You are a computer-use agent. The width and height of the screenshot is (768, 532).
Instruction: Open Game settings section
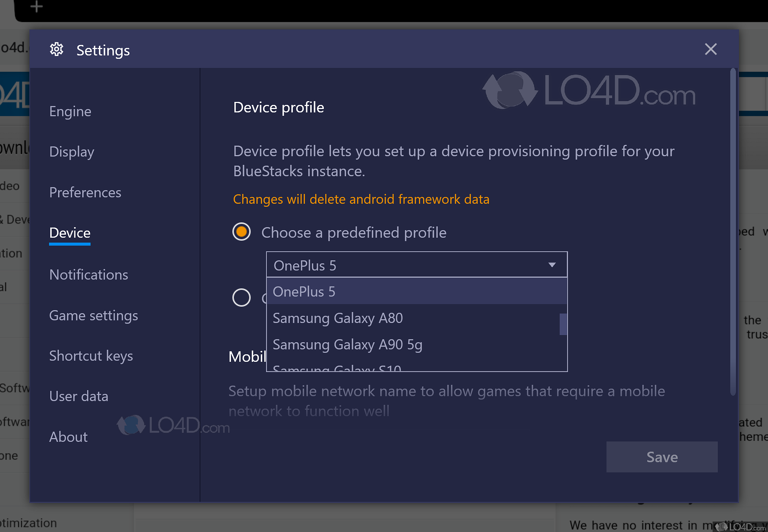click(x=94, y=315)
